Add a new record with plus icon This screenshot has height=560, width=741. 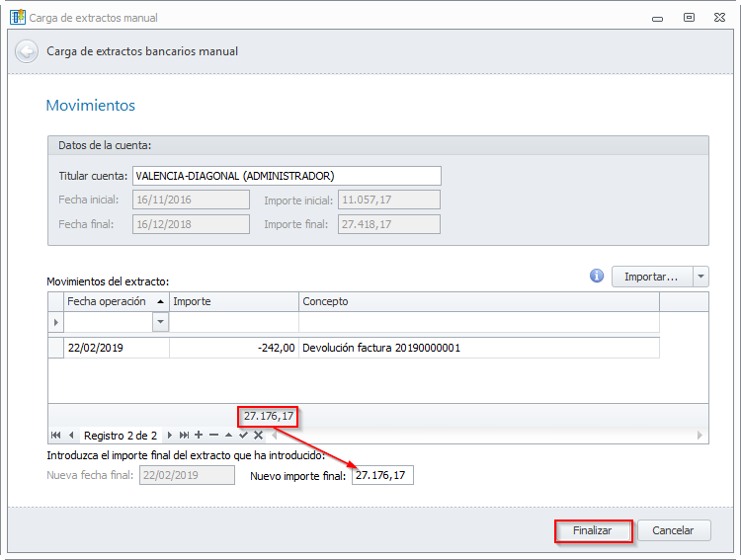(199, 435)
